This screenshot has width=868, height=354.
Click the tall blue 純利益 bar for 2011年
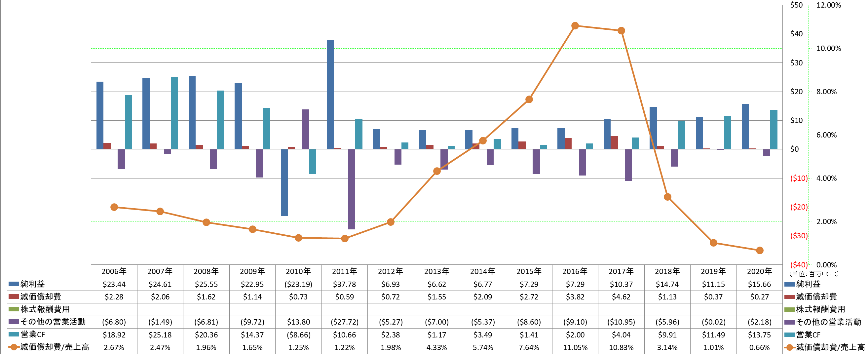[x=330, y=95]
